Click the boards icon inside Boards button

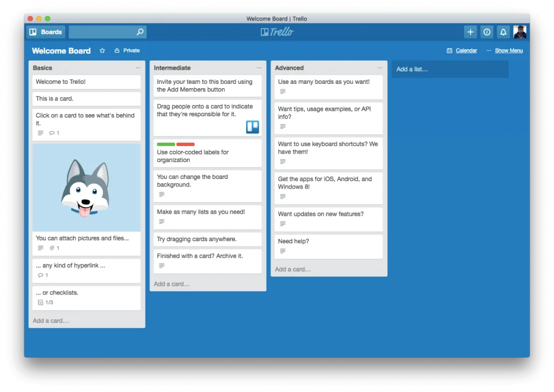tap(33, 32)
